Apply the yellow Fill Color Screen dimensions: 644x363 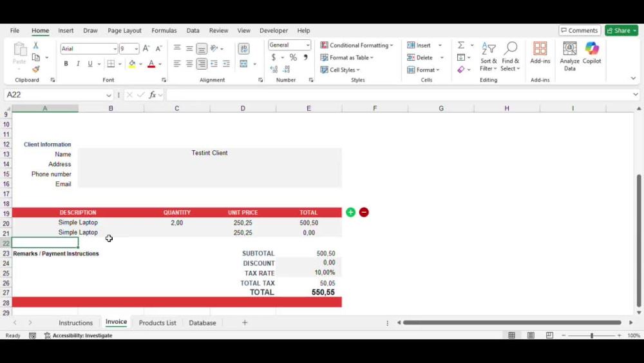pyautogui.click(x=132, y=64)
